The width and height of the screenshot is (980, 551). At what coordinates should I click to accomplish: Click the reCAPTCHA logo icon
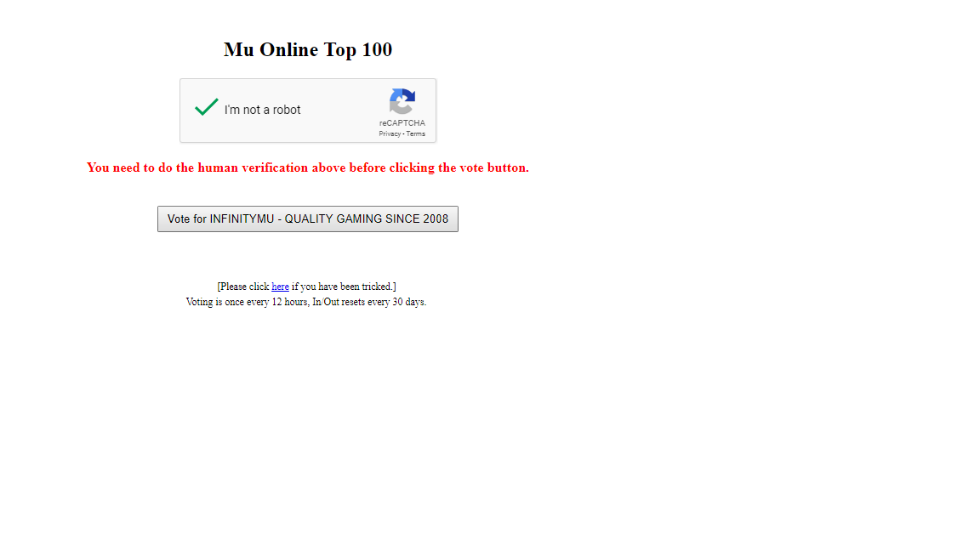[402, 101]
